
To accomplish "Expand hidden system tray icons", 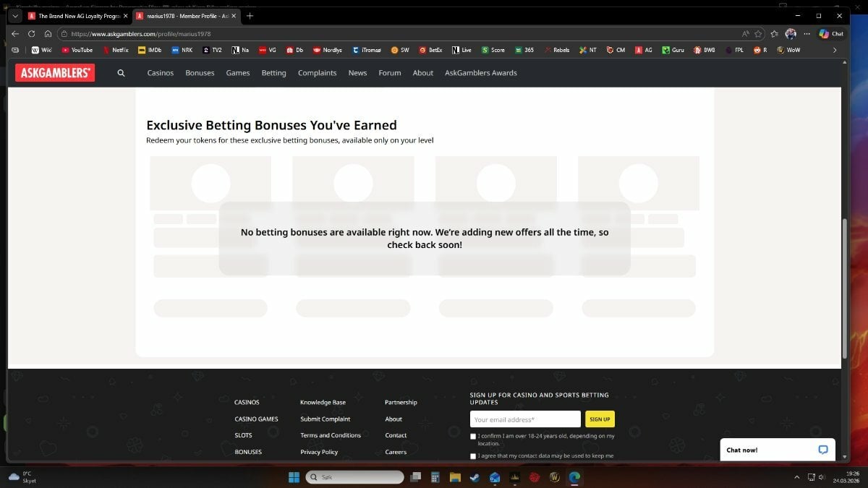I will (x=797, y=477).
